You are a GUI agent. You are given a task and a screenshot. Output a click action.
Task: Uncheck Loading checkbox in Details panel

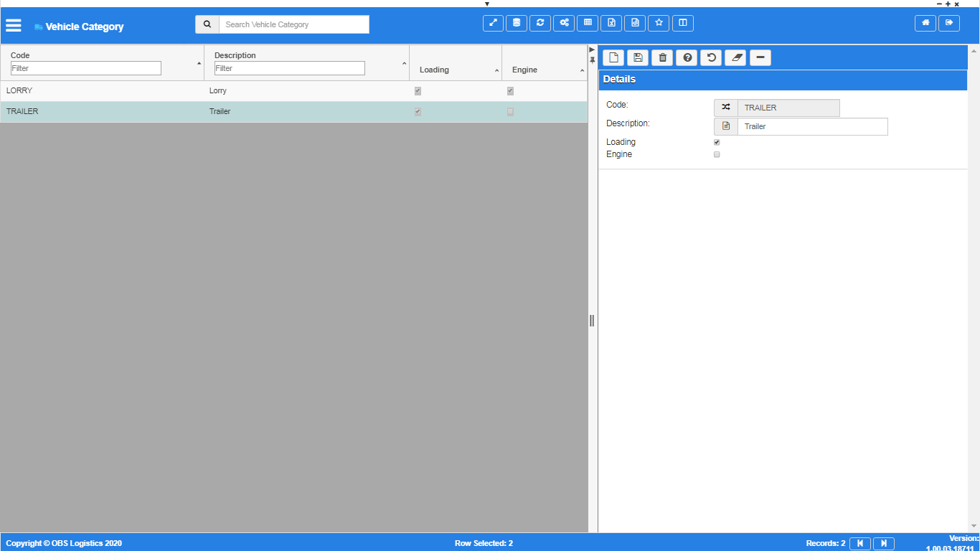[x=717, y=142]
